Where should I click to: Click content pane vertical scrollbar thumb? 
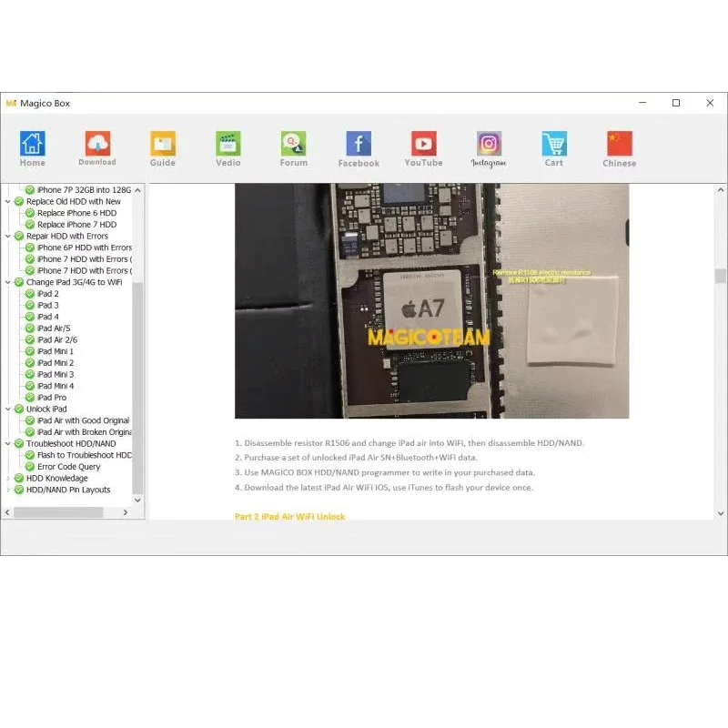pos(721,276)
